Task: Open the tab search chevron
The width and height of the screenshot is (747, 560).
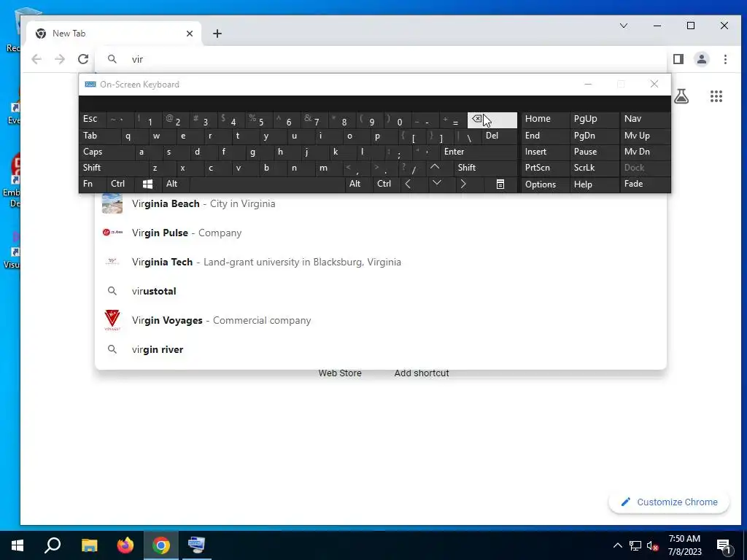Action: [624, 26]
